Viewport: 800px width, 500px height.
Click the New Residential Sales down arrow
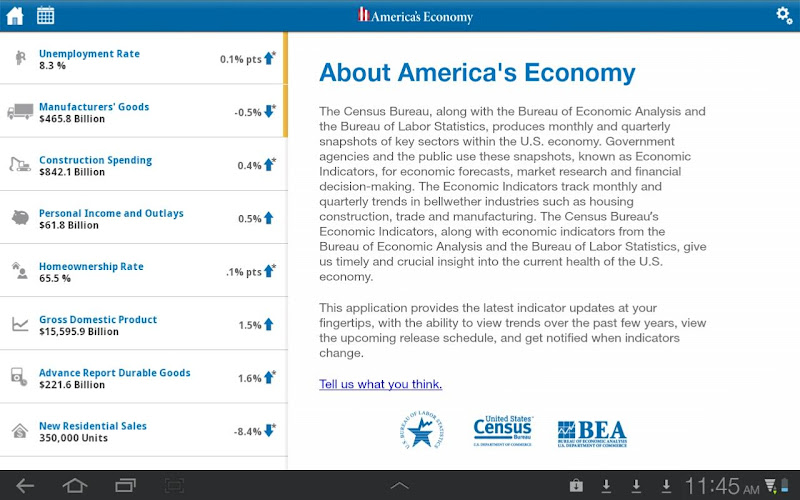(269, 431)
